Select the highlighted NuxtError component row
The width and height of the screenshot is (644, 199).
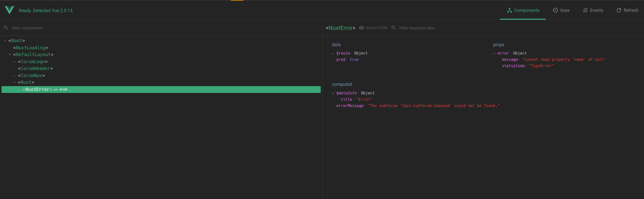point(161,89)
